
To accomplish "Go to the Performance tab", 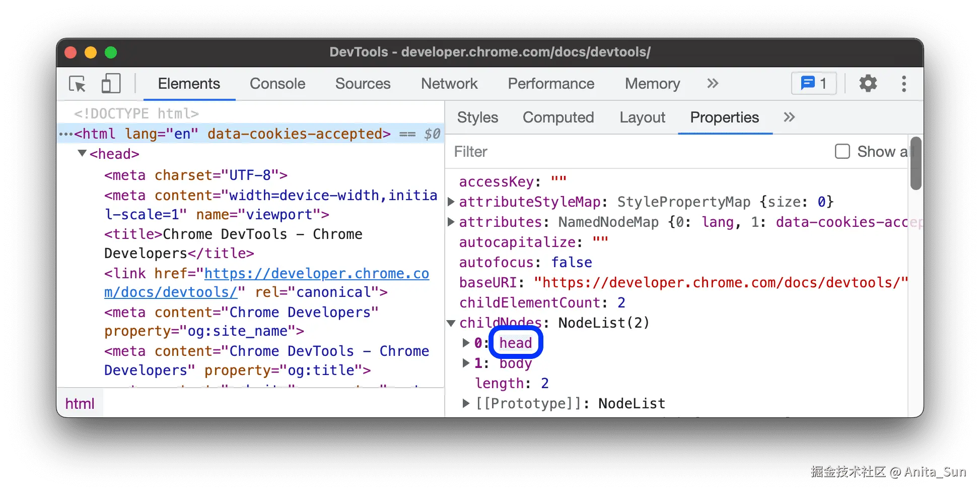I will tap(551, 84).
